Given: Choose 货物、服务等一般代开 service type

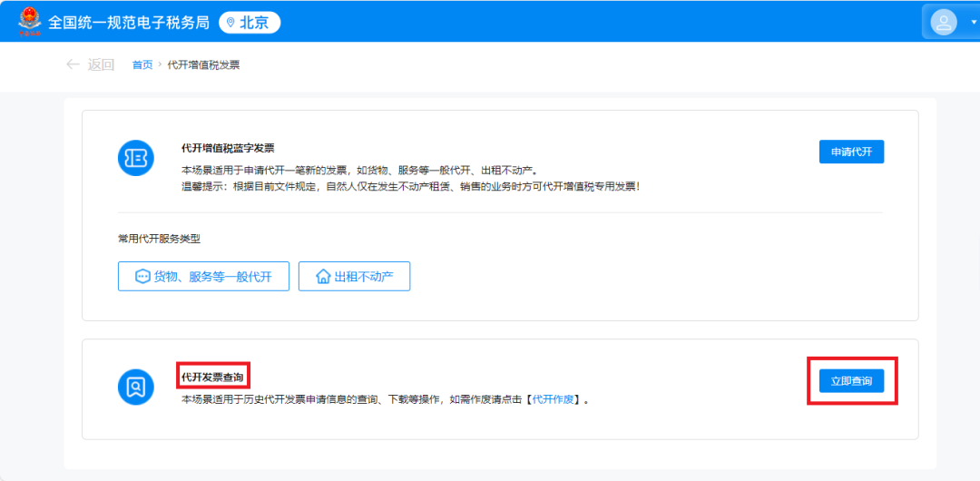Looking at the screenshot, I should click(204, 277).
